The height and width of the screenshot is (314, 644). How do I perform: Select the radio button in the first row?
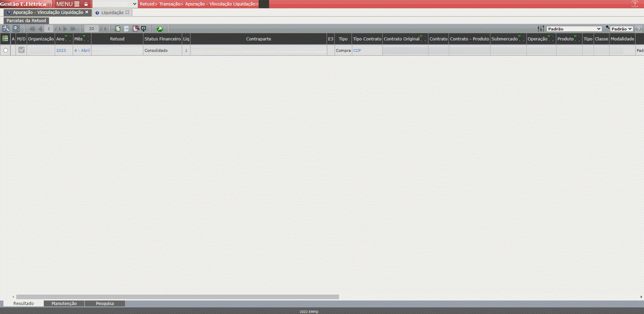coord(6,50)
